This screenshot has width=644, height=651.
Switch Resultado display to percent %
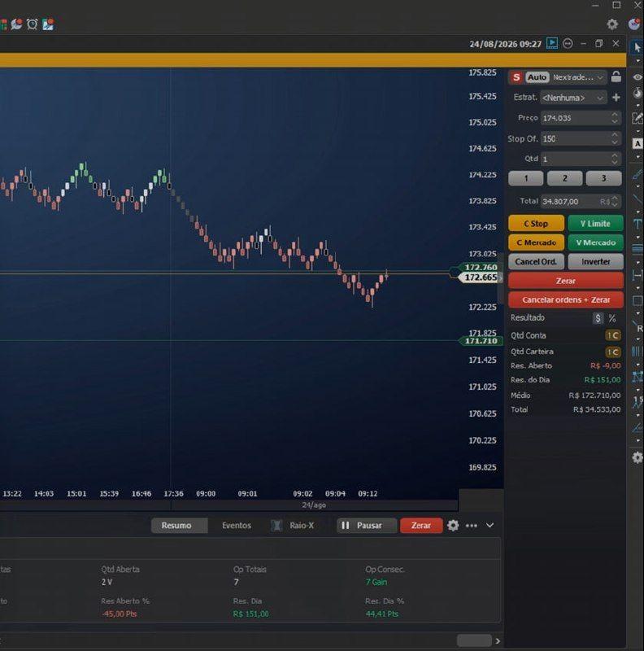click(x=612, y=318)
